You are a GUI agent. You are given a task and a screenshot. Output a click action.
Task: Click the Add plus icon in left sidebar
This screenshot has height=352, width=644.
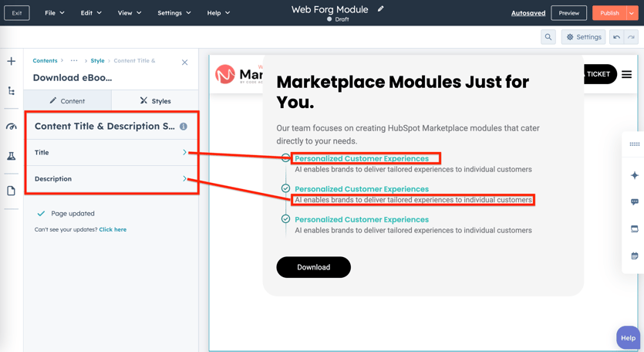(12, 61)
